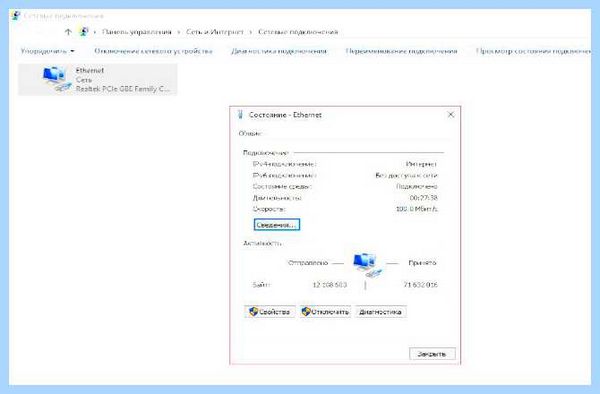Select the Ethernet adapter computer icon
This screenshot has width=600, height=394.
(x=56, y=79)
